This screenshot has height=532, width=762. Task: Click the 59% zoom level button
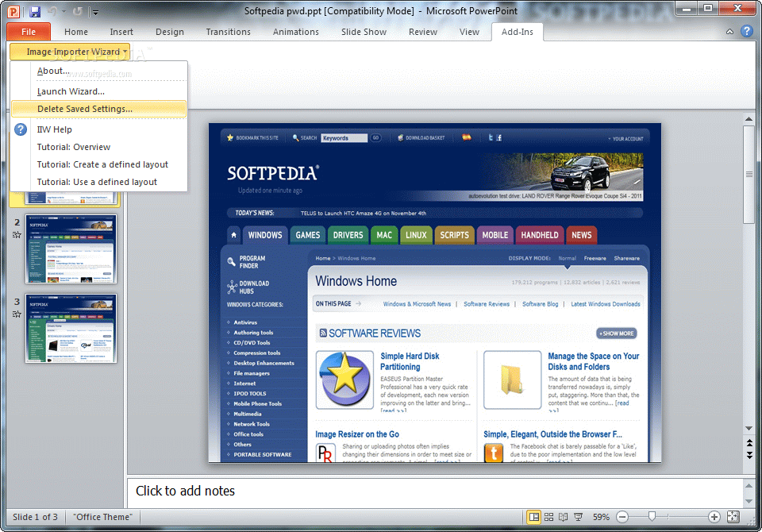601,517
